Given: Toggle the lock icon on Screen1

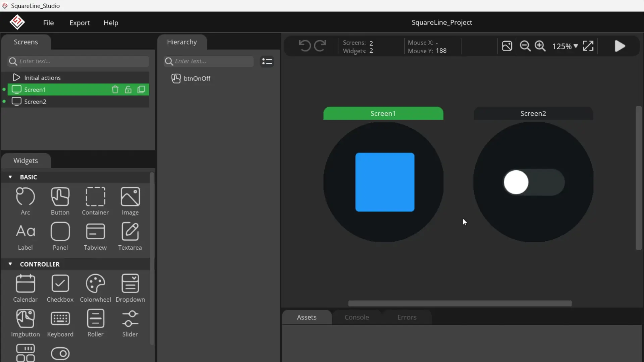Looking at the screenshot, I should (128, 89).
